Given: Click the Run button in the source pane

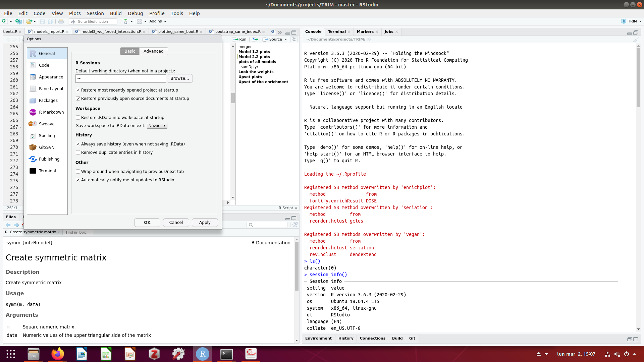Looking at the screenshot, I should pyautogui.click(x=240, y=39).
